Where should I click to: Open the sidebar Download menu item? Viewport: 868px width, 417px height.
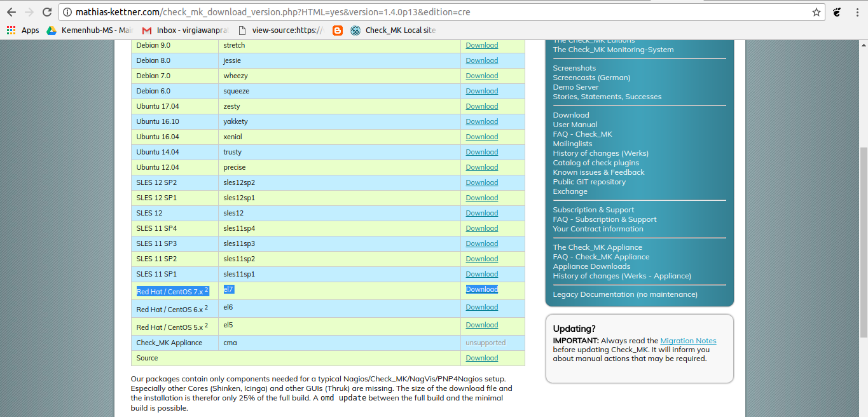click(x=571, y=115)
